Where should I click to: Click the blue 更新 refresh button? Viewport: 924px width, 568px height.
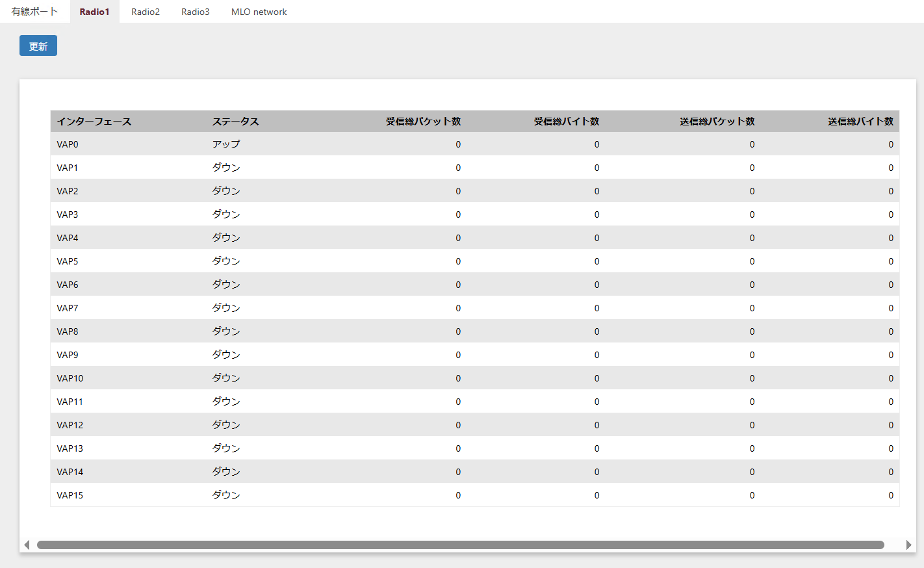[38, 46]
